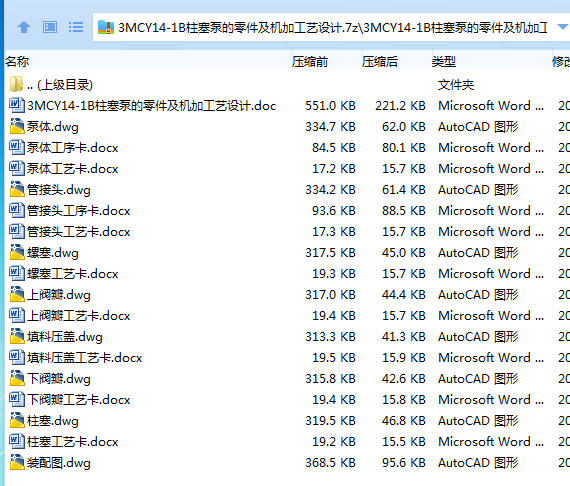
Task: Click DWG icon of 下阀瓣.dwg
Action: click(17, 378)
